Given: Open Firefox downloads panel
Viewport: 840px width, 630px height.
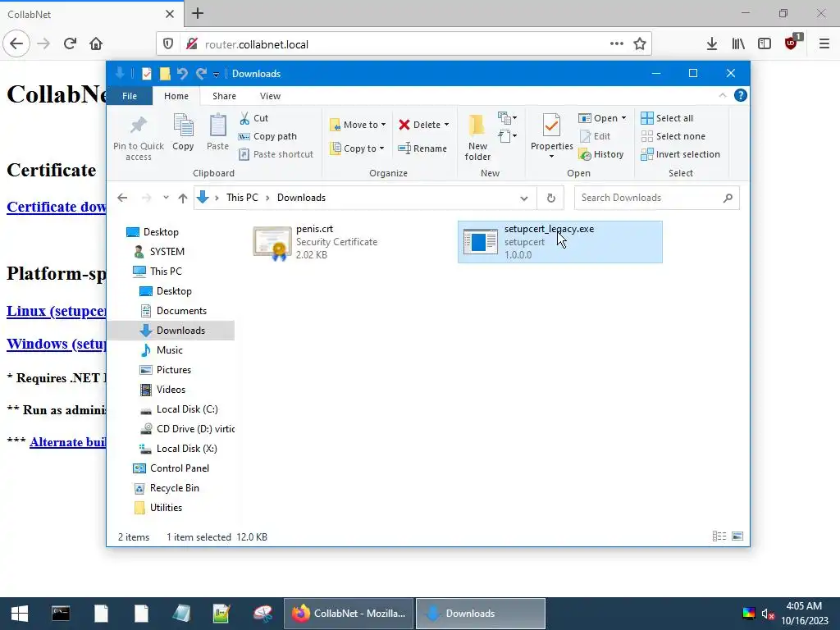Looking at the screenshot, I should tap(711, 44).
